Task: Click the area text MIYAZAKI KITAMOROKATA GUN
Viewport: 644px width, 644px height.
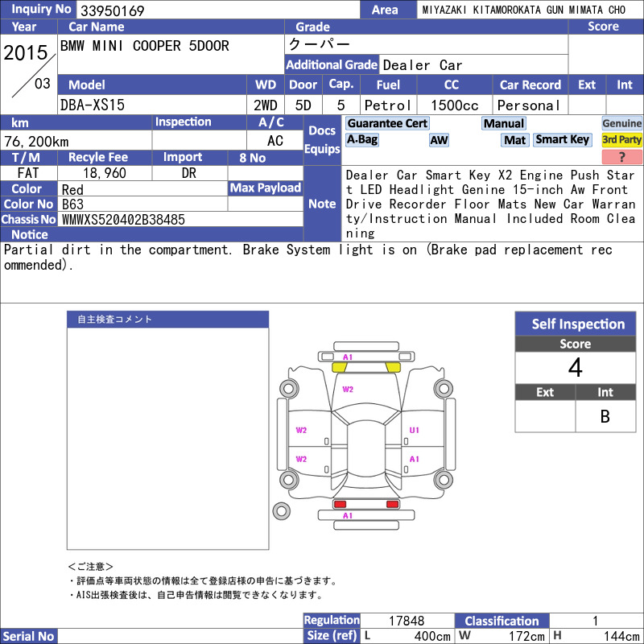Action: tap(494, 10)
